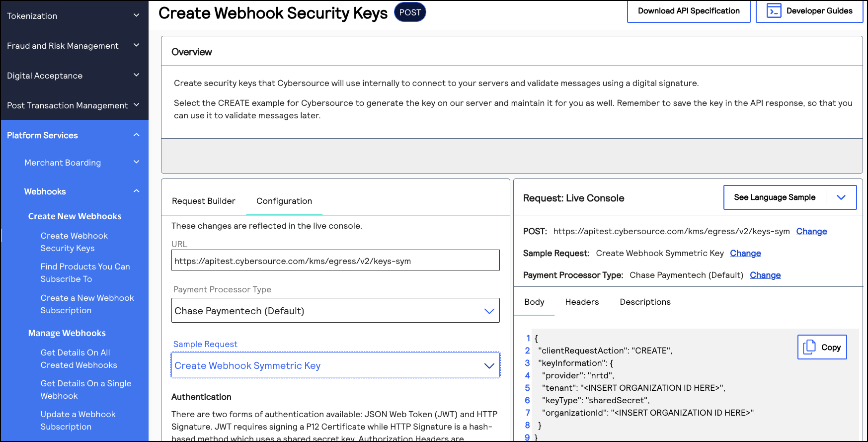
Task: Copy the request body JSON
Action: point(822,347)
